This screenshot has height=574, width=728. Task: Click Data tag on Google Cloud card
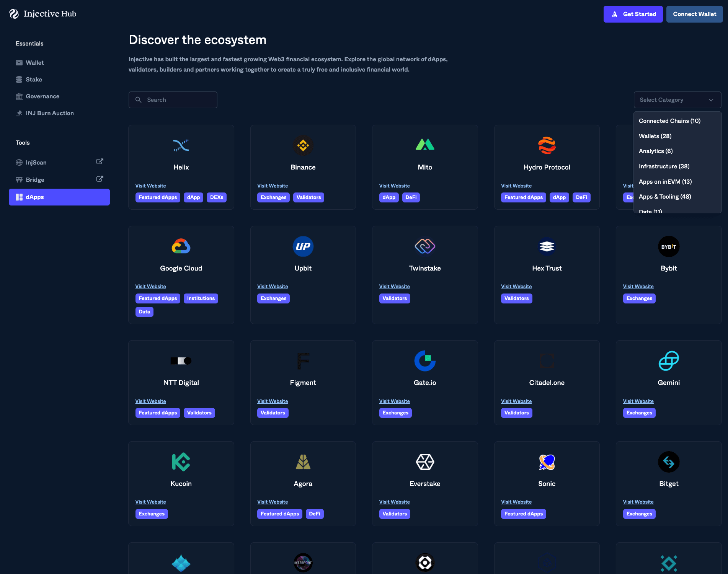tap(144, 312)
